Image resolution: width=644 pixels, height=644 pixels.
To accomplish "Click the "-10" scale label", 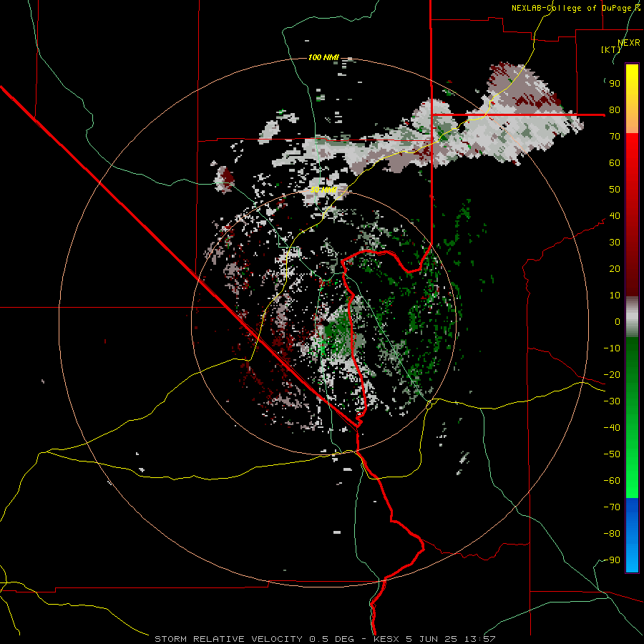I will [x=612, y=348].
